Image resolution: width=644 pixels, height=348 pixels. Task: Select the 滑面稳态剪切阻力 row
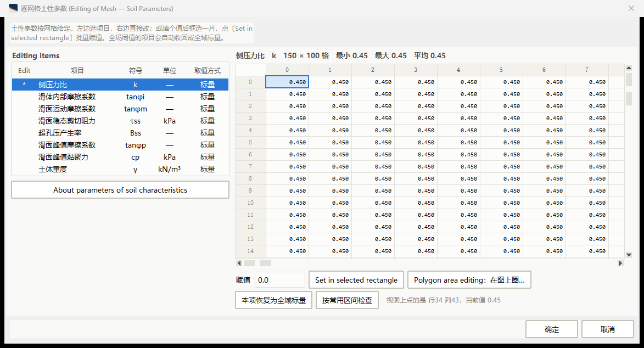tap(120, 121)
